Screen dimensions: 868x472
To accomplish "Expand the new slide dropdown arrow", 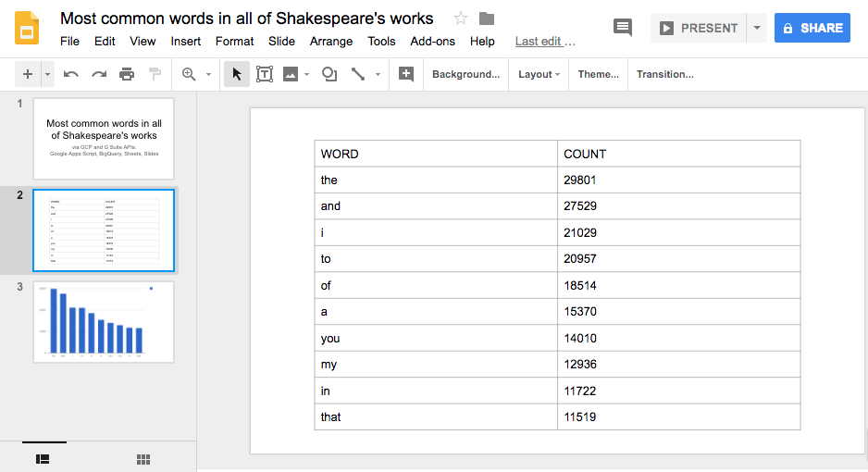I will 47,74.
